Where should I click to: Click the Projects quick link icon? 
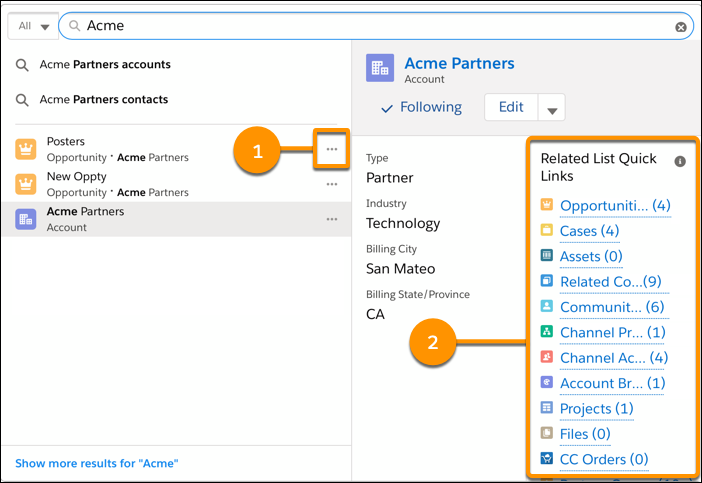(x=547, y=407)
